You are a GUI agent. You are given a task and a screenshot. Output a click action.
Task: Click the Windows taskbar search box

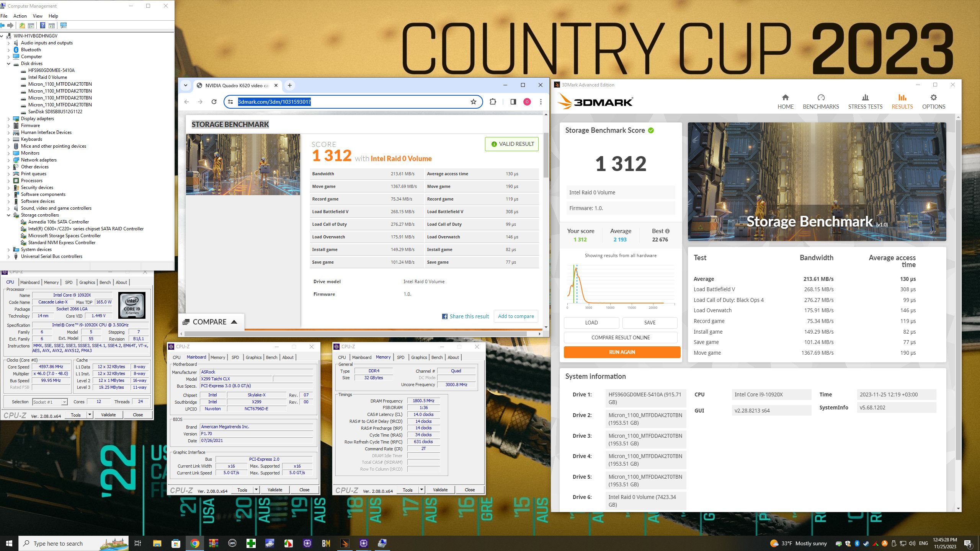tap(73, 543)
